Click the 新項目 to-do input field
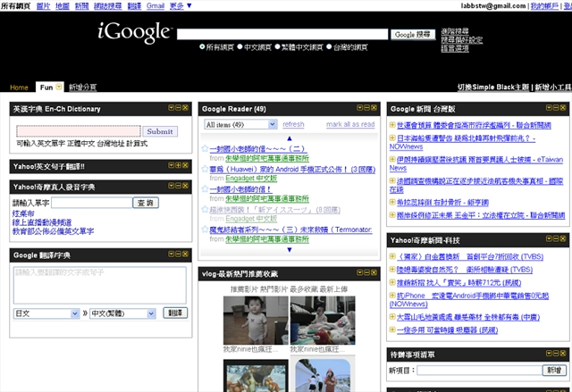572x392 pixels. coord(479,371)
